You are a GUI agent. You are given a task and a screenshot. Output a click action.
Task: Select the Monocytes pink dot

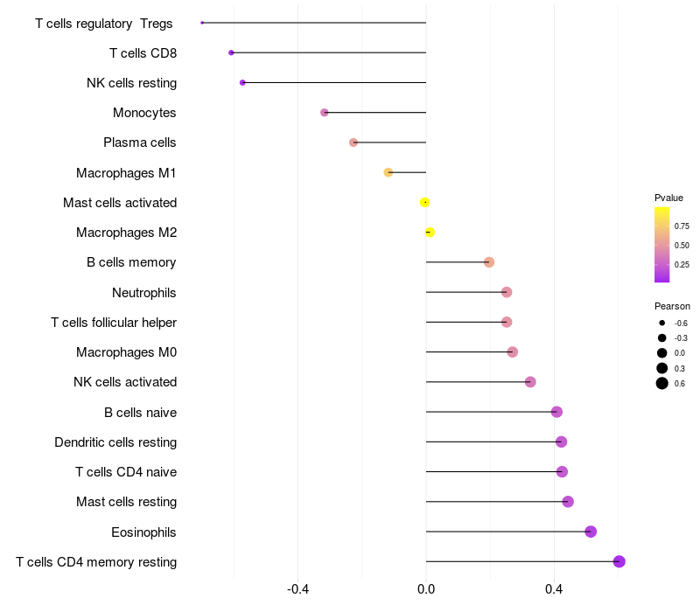[325, 113]
